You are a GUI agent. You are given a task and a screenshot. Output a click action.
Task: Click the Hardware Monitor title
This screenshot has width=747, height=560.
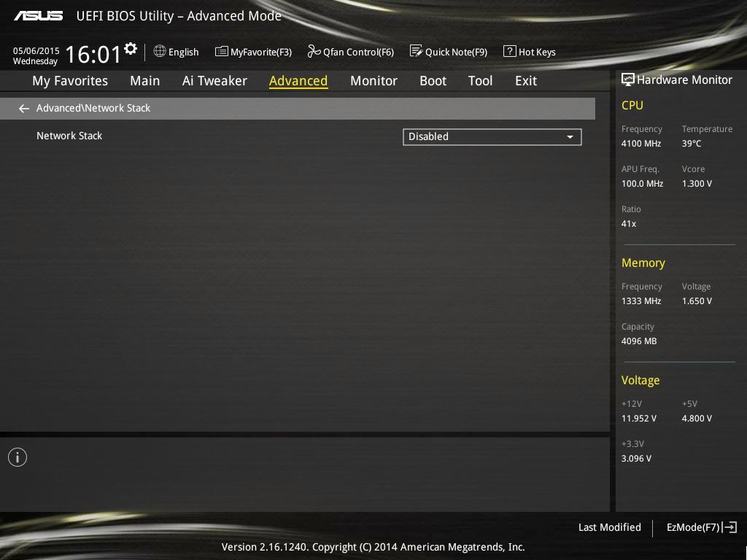[x=684, y=80]
